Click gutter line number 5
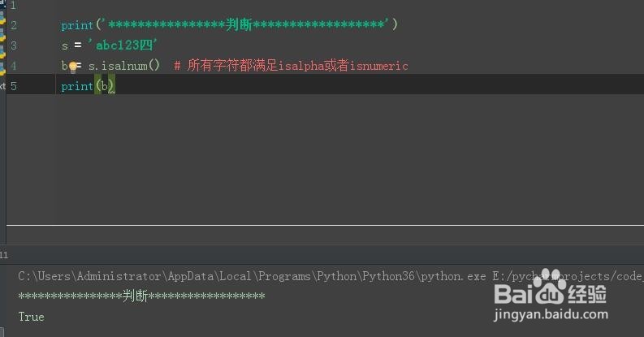Screen dimensions: 644x337 (14, 86)
